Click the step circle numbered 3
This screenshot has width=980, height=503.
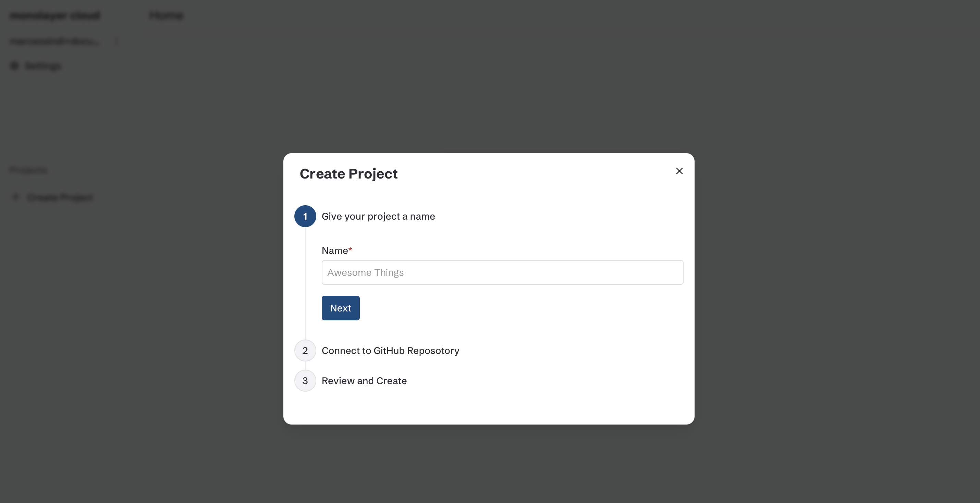click(304, 380)
